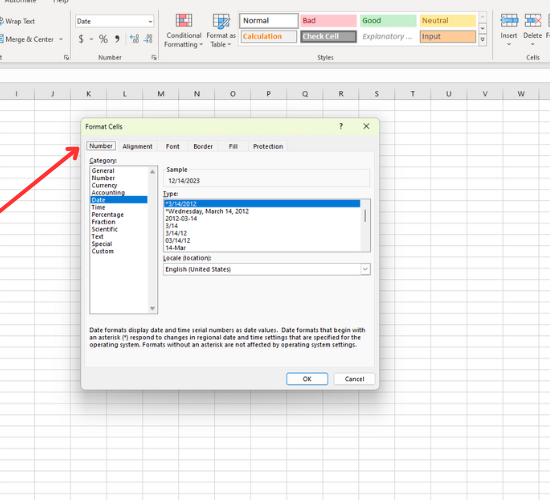The height and width of the screenshot is (500, 550).
Task: Apply the Good cell style
Action: click(388, 21)
